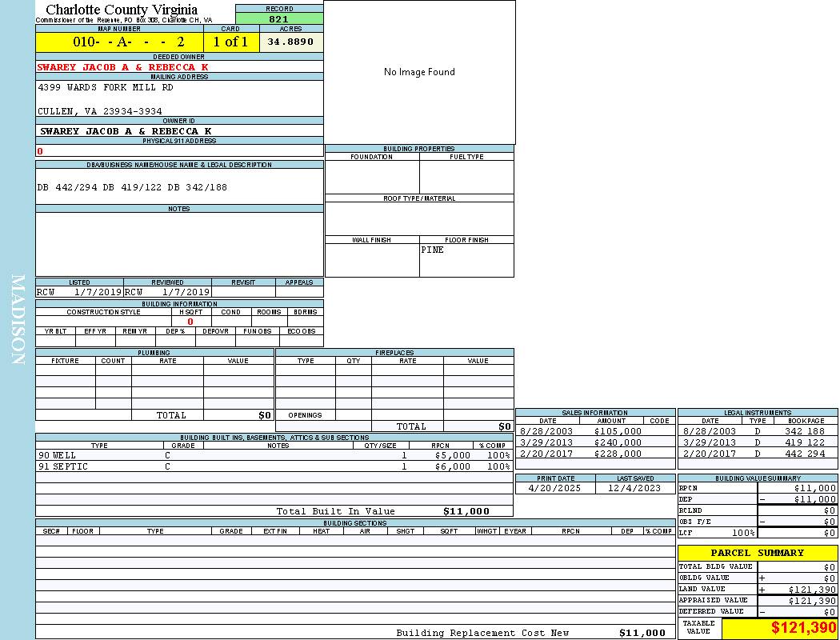Click legal instrument book/page 419 122

(804, 442)
